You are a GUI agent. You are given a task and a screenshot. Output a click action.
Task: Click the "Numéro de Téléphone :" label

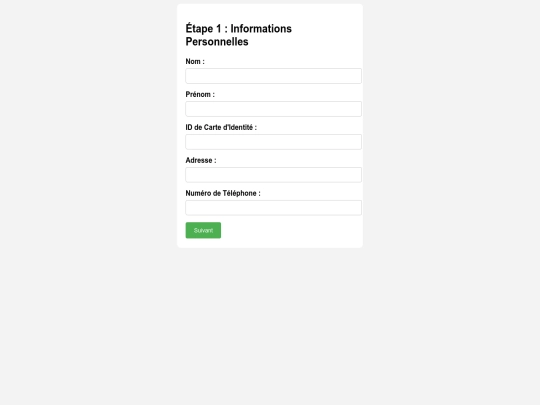point(223,193)
